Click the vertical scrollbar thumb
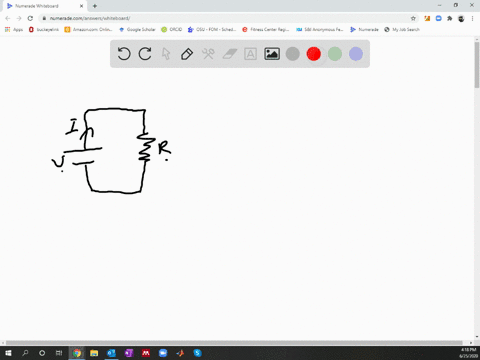 click(477, 65)
